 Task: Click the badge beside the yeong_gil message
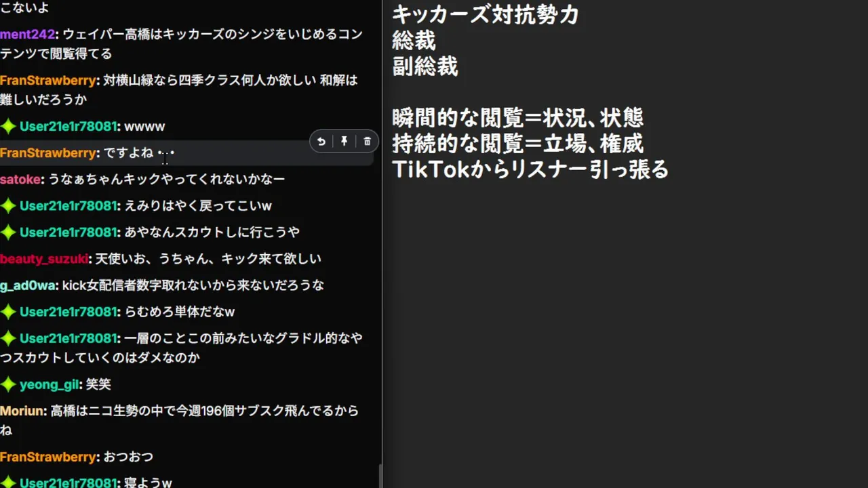click(8, 384)
